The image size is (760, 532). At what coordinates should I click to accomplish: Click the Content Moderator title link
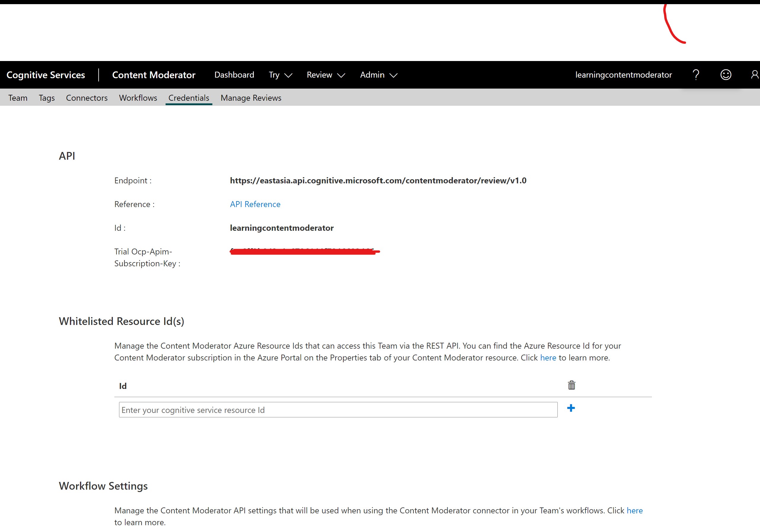(154, 75)
